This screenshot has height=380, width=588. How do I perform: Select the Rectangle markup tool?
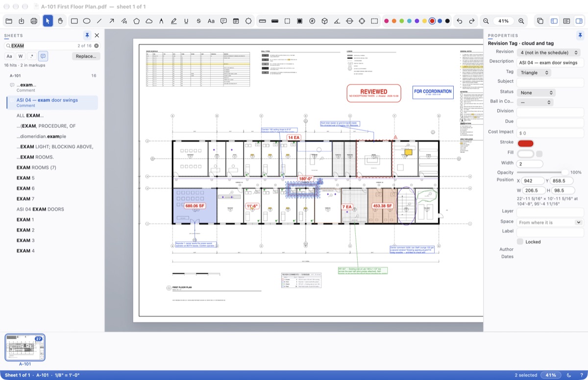[x=74, y=21]
